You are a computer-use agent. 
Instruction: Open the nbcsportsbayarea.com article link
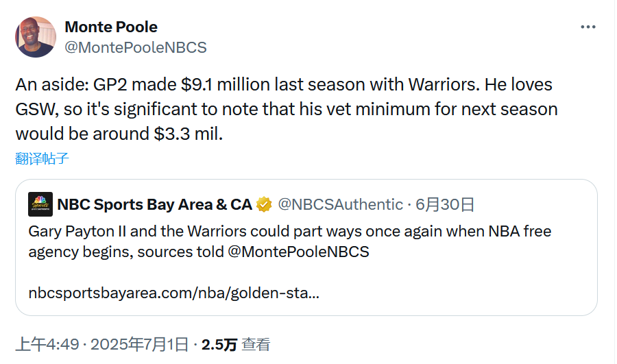pos(173,293)
